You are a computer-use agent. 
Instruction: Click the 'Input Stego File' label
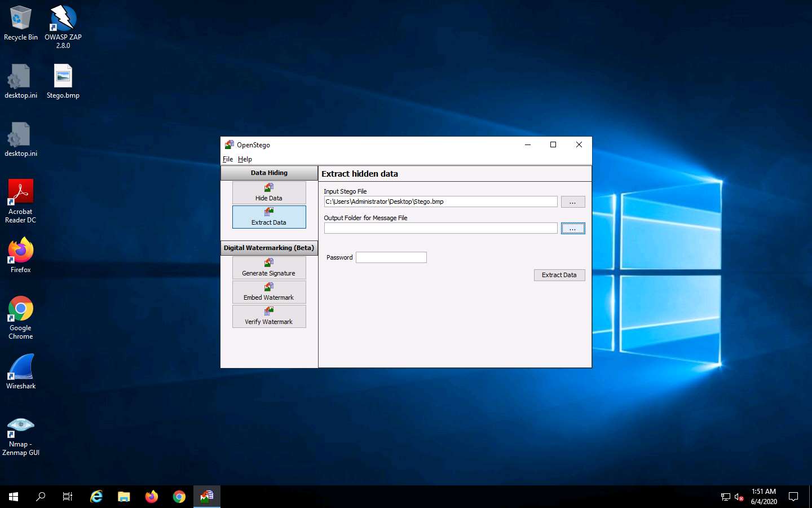345,191
